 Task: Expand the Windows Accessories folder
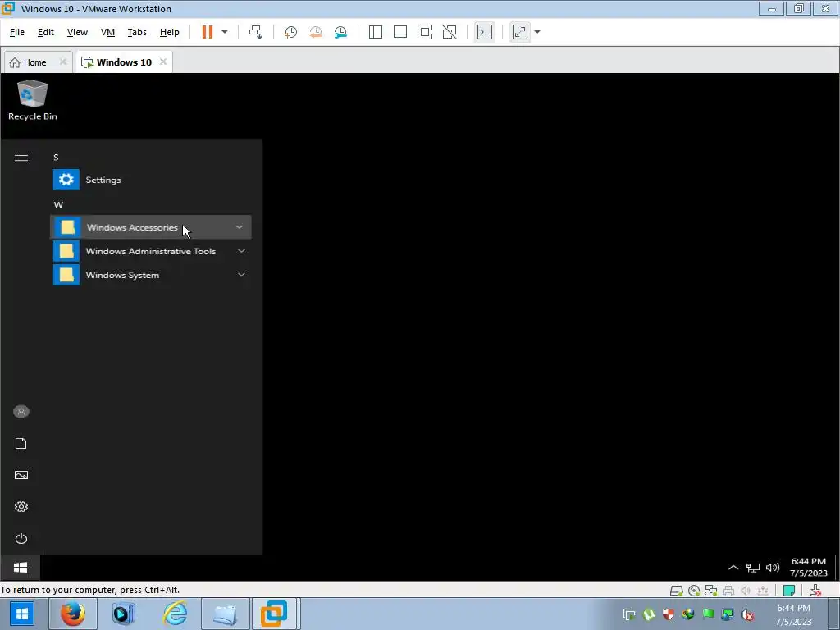tap(151, 227)
